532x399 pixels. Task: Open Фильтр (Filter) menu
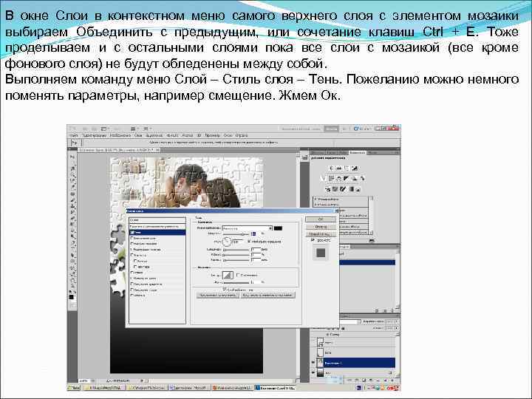[173, 135]
